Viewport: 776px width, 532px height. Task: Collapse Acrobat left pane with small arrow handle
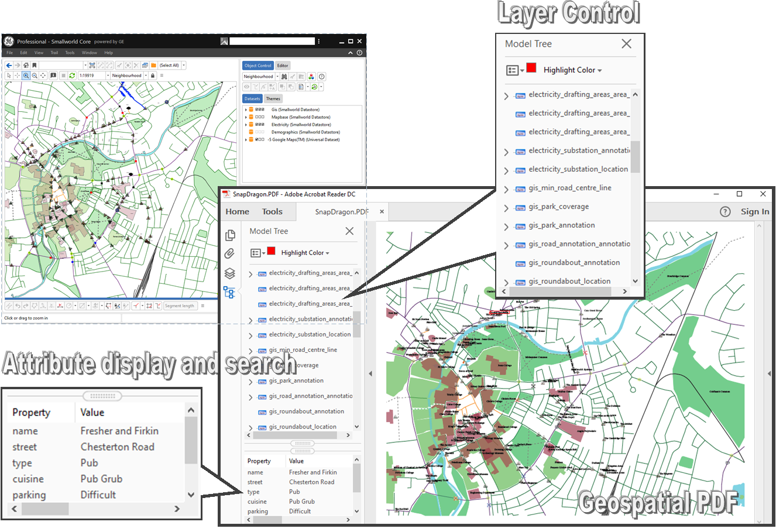(370, 373)
